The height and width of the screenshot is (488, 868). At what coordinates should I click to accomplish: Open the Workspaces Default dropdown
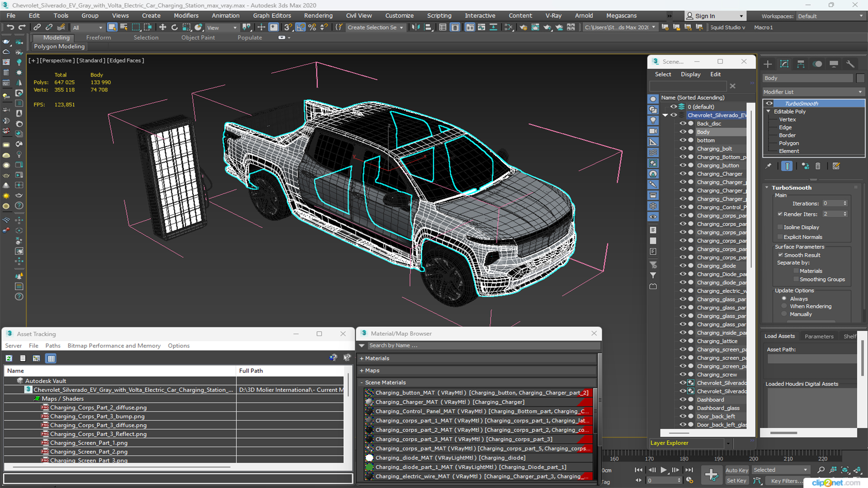click(x=830, y=16)
